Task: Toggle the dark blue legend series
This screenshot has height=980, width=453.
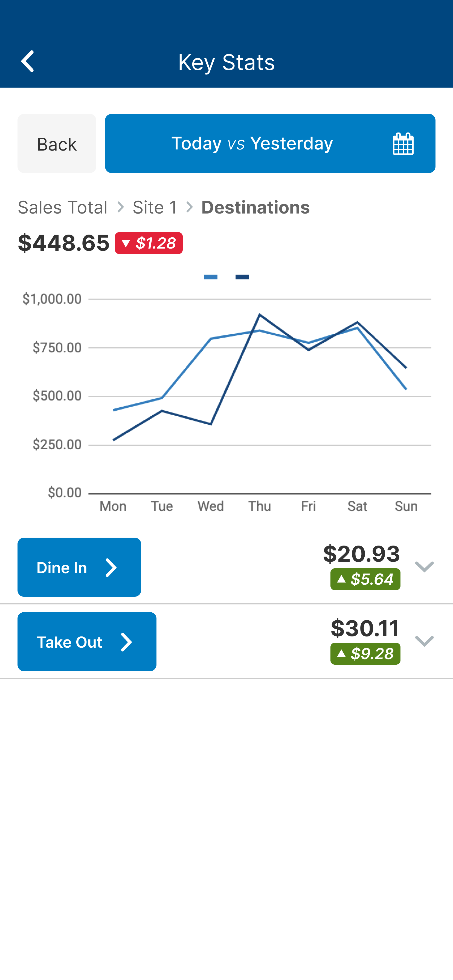Action: pos(242,277)
